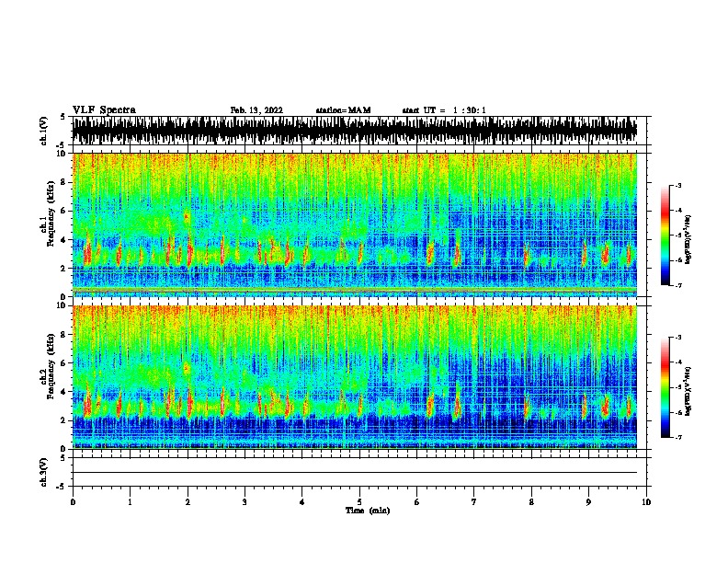This screenshot has height=563, width=728.
Task: Click time axis tick label "8"
Action: [531, 502]
